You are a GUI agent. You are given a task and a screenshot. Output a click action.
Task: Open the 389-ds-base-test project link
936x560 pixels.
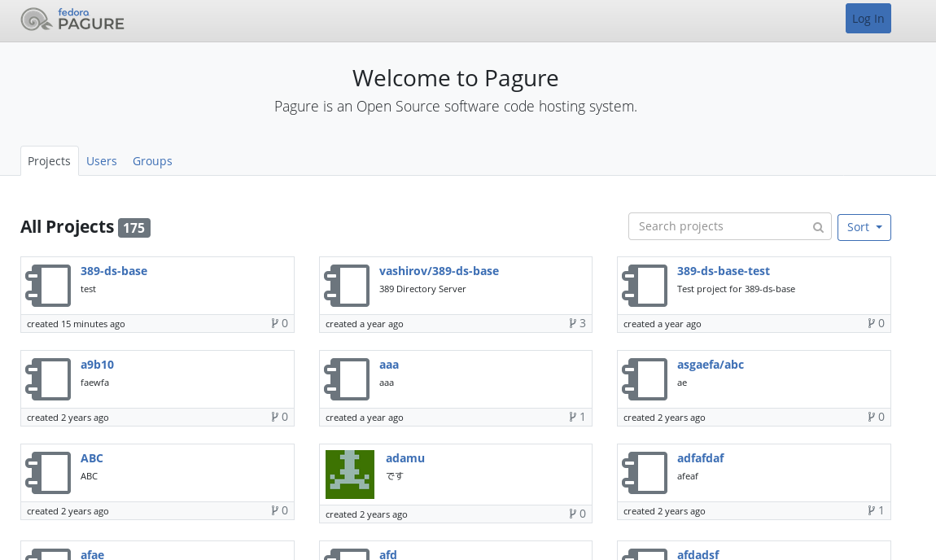click(x=723, y=271)
